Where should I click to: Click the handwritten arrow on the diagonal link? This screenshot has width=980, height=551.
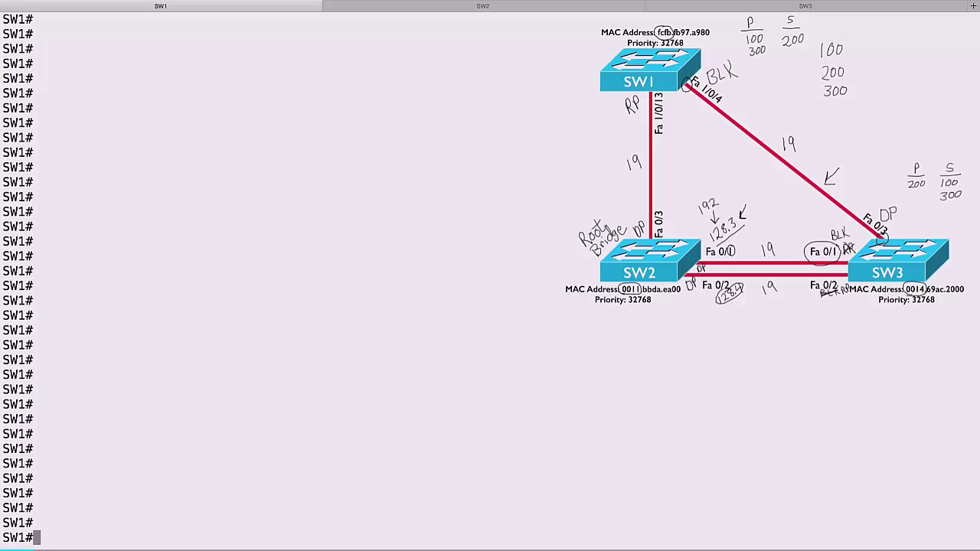(831, 177)
